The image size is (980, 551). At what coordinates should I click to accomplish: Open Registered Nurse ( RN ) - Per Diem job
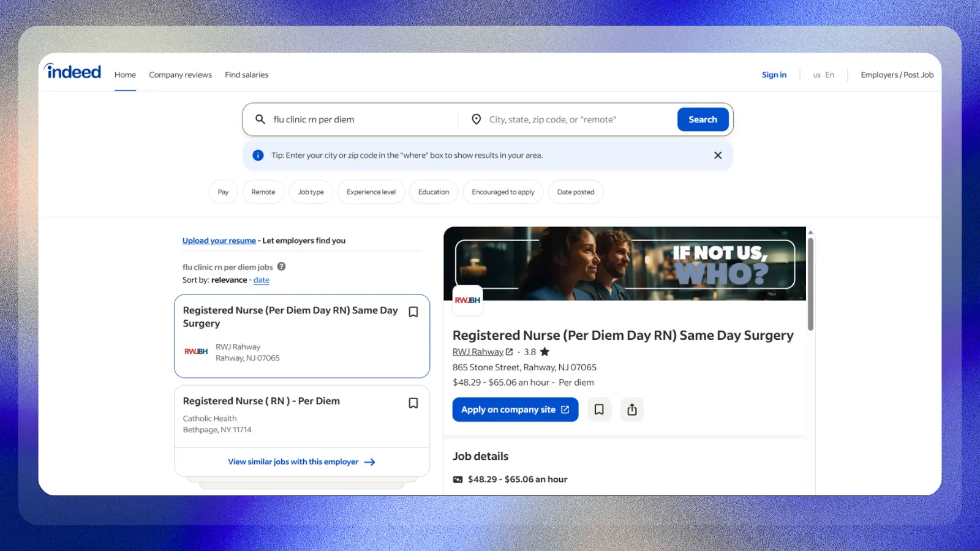tap(262, 401)
